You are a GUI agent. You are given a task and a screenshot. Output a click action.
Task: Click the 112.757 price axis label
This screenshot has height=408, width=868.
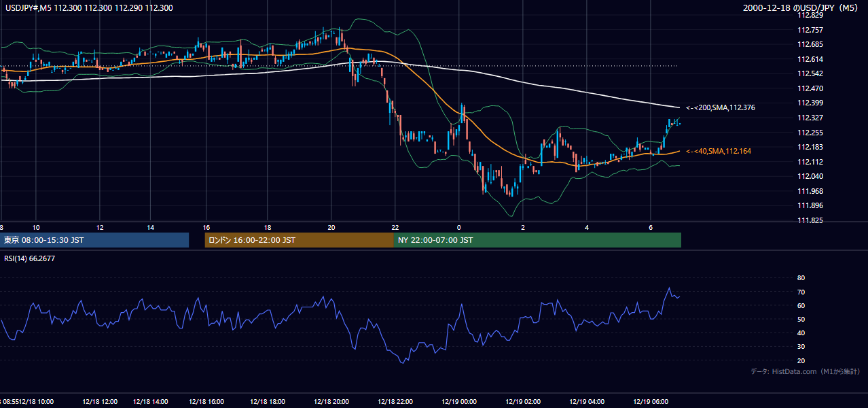pyautogui.click(x=810, y=30)
